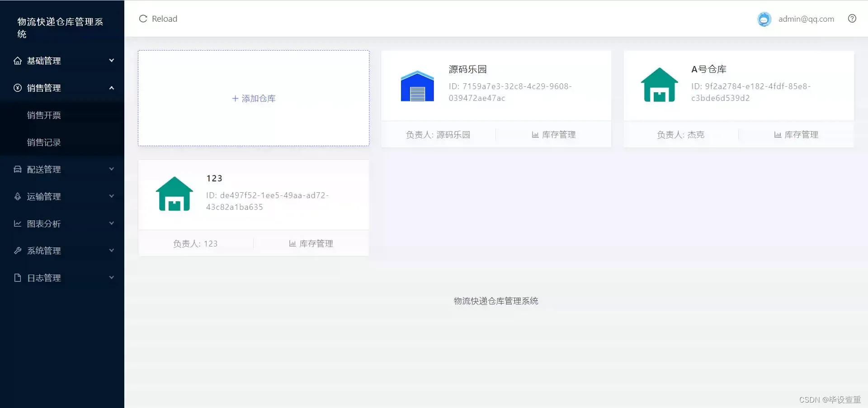The width and height of the screenshot is (868, 408).
Task: Click the Reload button text
Action: [165, 19]
